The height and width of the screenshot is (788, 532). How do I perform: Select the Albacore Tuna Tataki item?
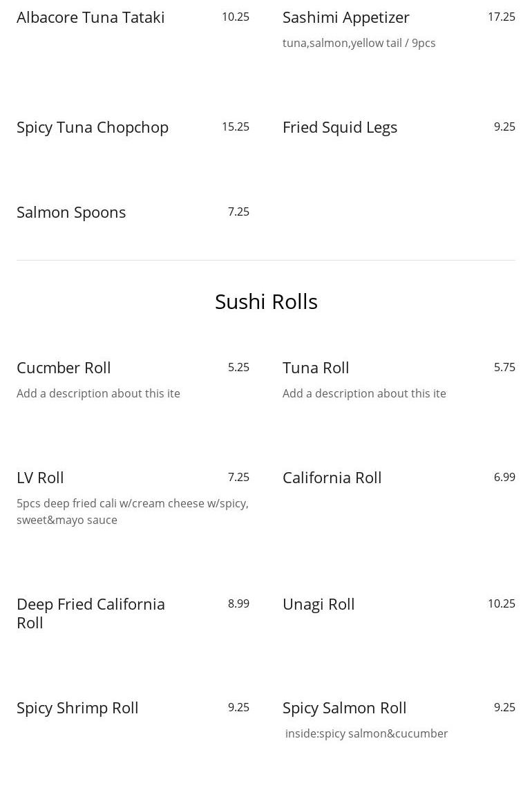pyautogui.click(x=91, y=17)
